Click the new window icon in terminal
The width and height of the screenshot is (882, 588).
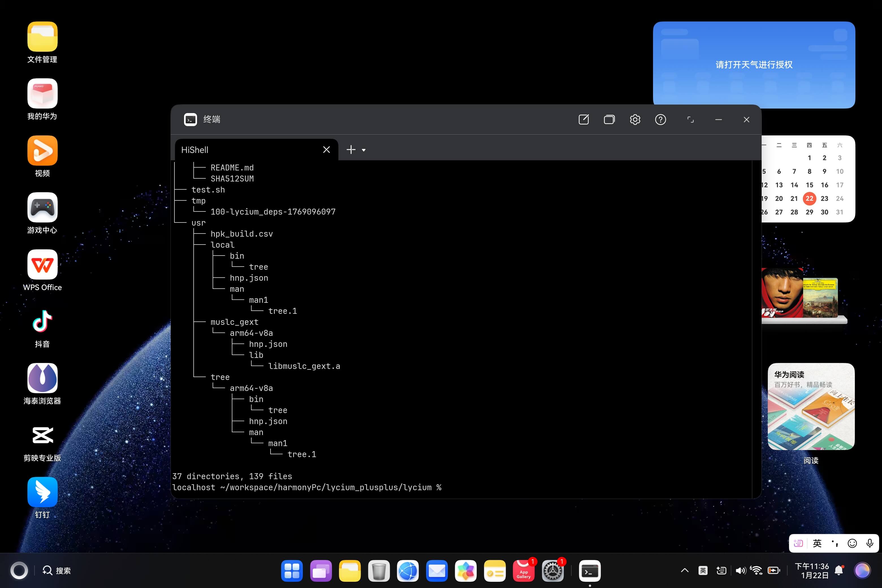click(583, 120)
